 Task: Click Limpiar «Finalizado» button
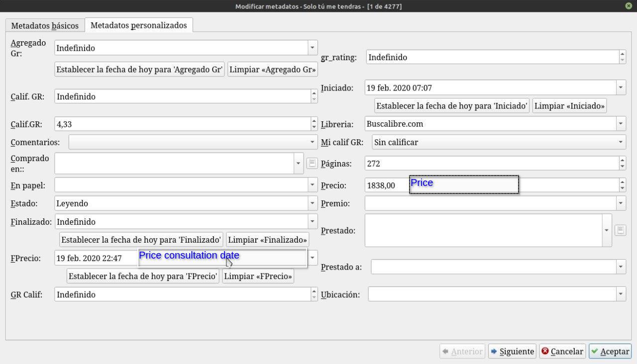coord(267,240)
